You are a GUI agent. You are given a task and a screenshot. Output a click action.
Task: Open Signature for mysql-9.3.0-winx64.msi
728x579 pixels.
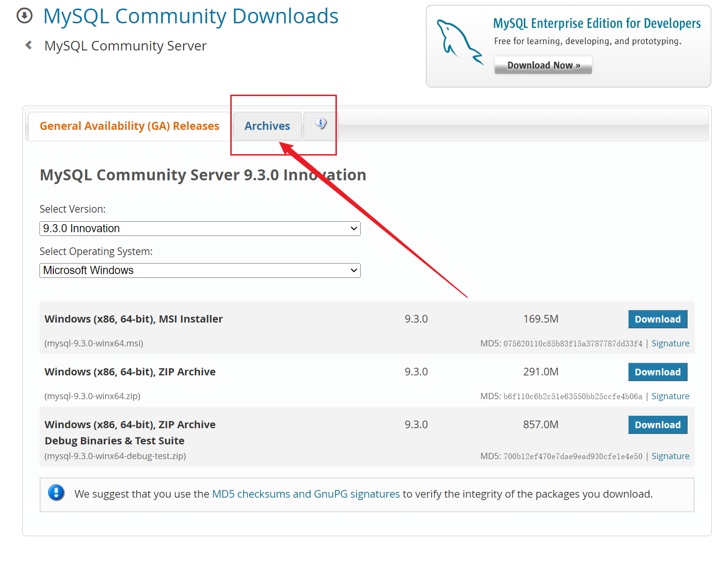pyautogui.click(x=670, y=343)
